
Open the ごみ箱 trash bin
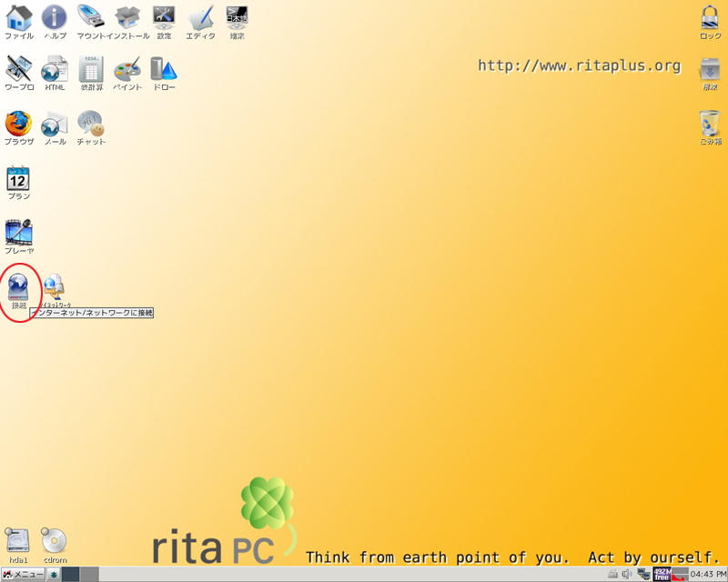point(710,125)
